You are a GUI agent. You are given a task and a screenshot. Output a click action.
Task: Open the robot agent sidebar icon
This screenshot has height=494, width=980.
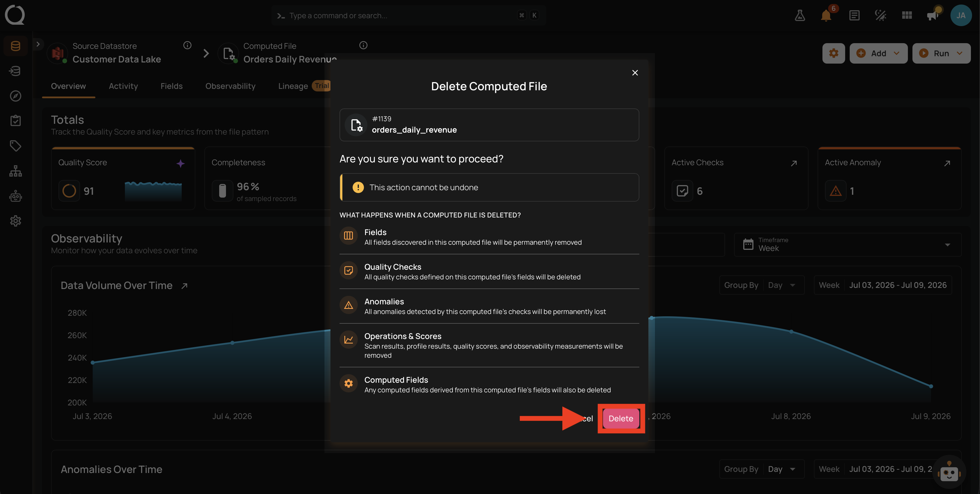pyautogui.click(x=16, y=196)
